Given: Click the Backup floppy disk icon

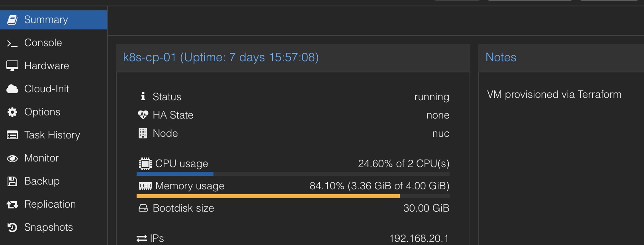Looking at the screenshot, I should 12,181.
